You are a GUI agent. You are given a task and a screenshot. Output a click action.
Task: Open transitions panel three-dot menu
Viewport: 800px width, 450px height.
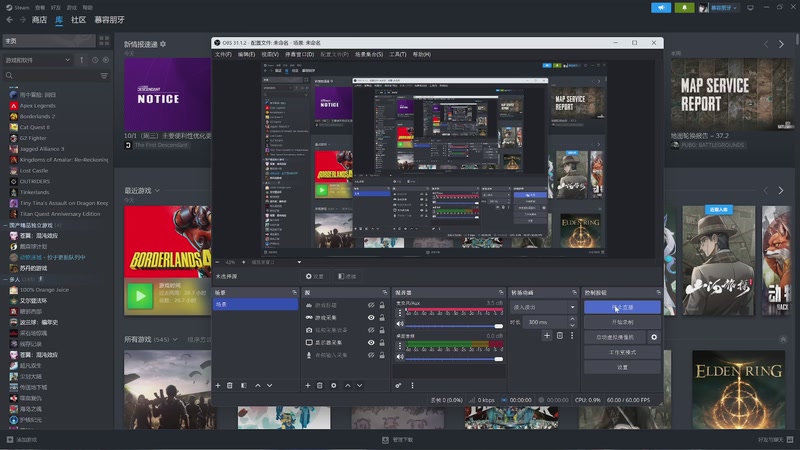572,336
